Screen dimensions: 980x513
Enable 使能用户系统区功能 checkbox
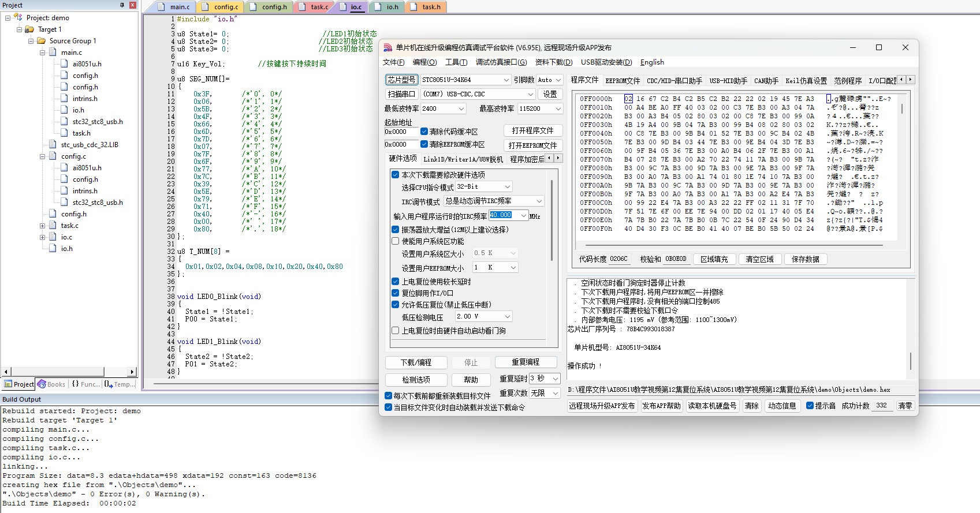(x=396, y=241)
